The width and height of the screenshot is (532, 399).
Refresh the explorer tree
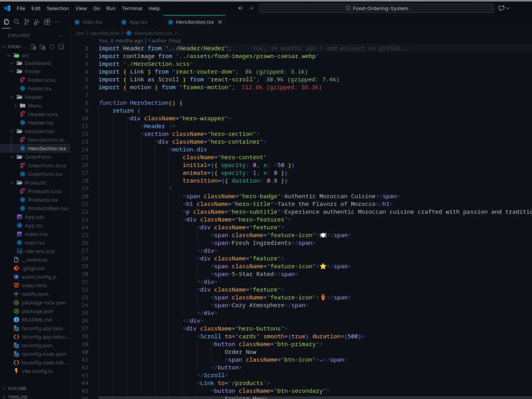[x=52, y=47]
